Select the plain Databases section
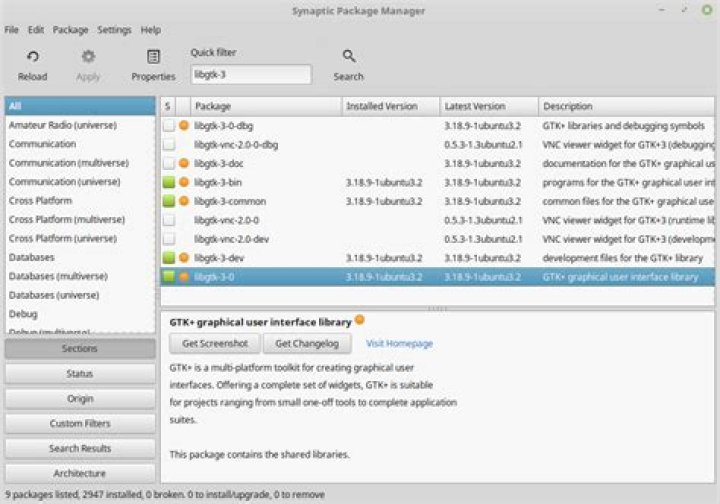This screenshot has width=720, height=504. [80, 257]
